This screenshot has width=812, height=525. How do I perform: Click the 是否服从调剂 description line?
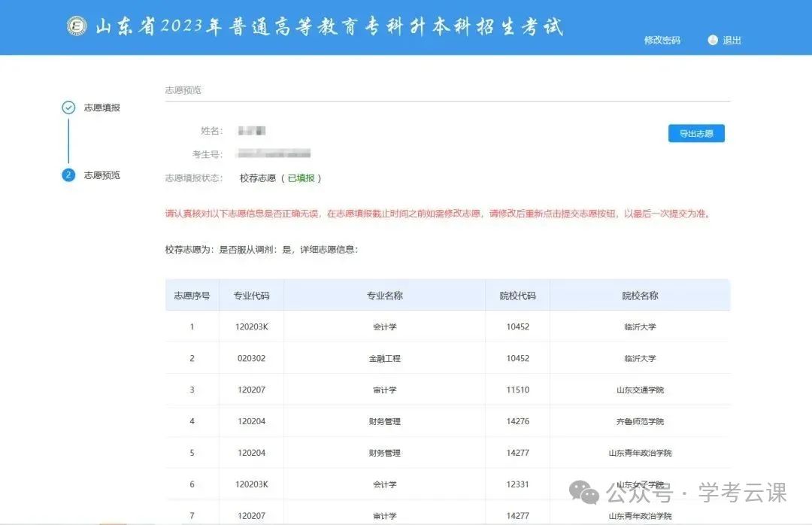pos(262,249)
